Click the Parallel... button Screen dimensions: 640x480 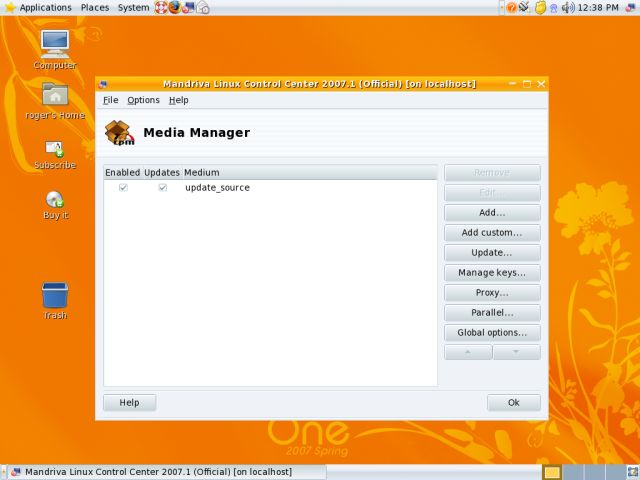[492, 313]
